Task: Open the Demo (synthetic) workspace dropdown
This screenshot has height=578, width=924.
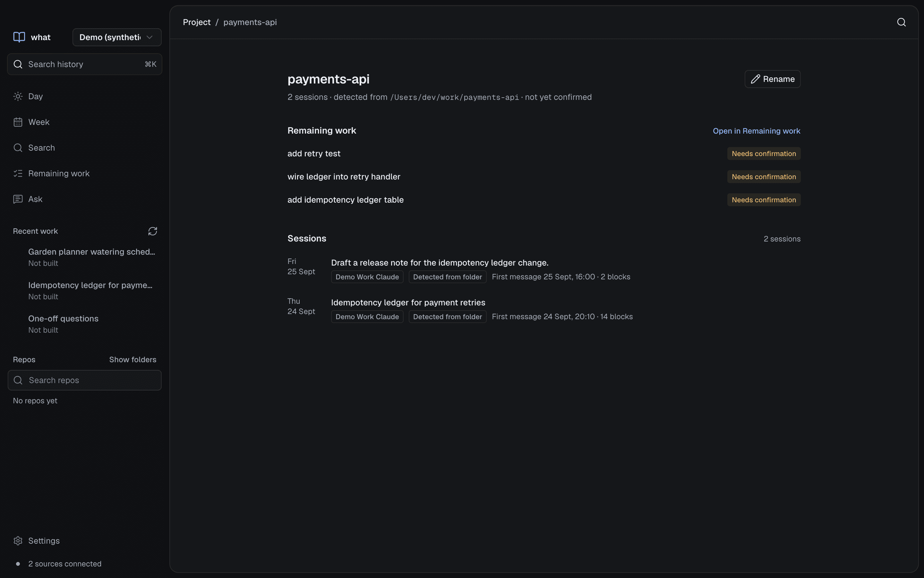Action: (117, 37)
